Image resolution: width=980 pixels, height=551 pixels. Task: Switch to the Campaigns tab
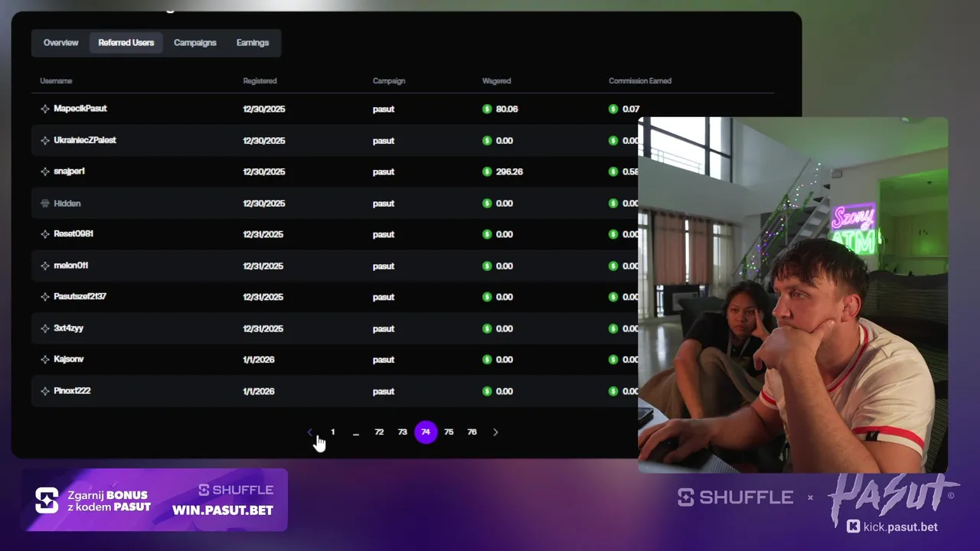(x=195, y=43)
